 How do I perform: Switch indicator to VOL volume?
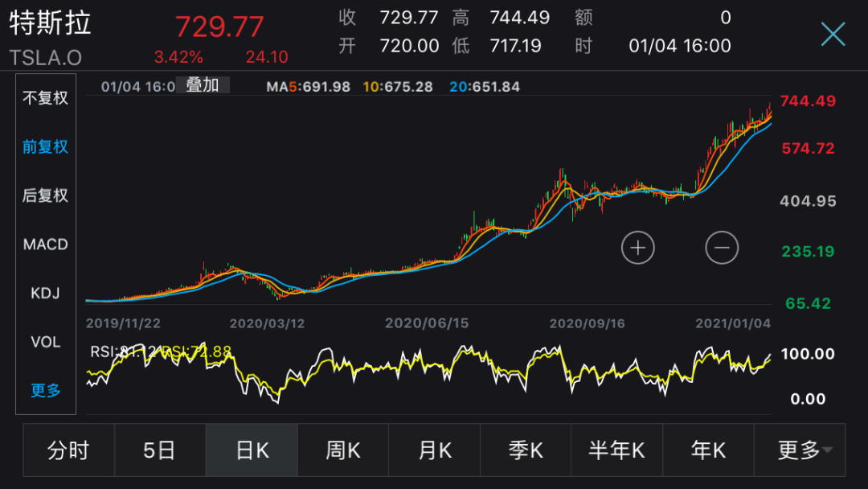point(46,342)
